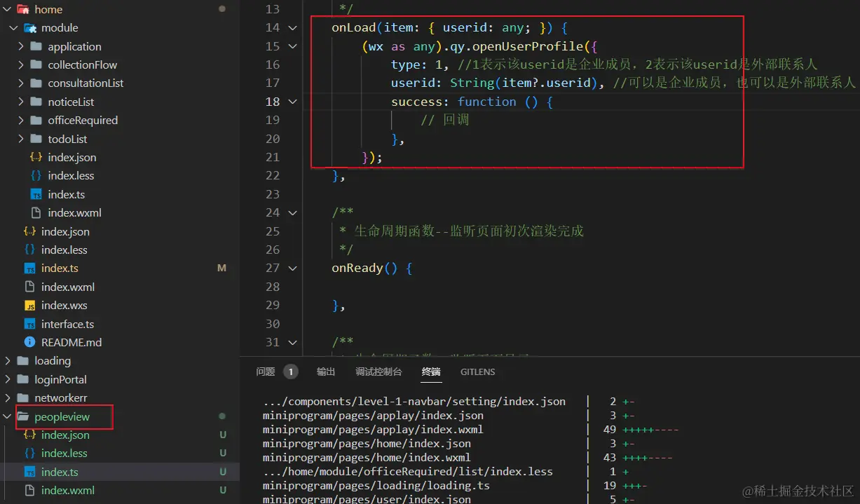Click LESS icon of home folder's index.less
Image resolution: width=860 pixels, height=504 pixels.
pos(29,250)
